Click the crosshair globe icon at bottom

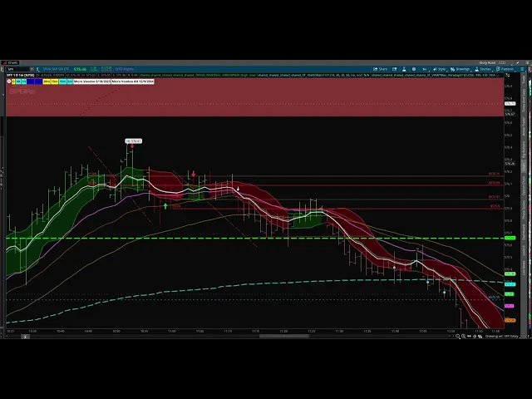pos(475,336)
